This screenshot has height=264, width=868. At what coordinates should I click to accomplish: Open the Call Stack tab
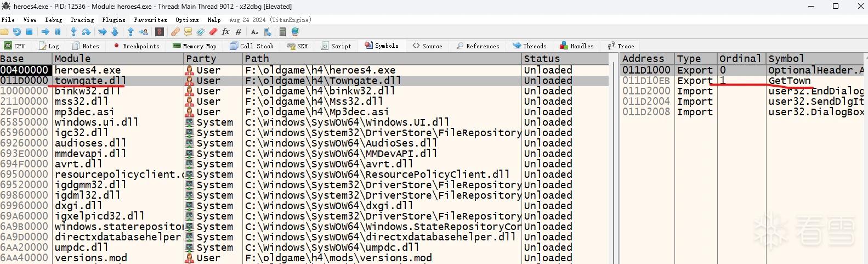(252, 46)
